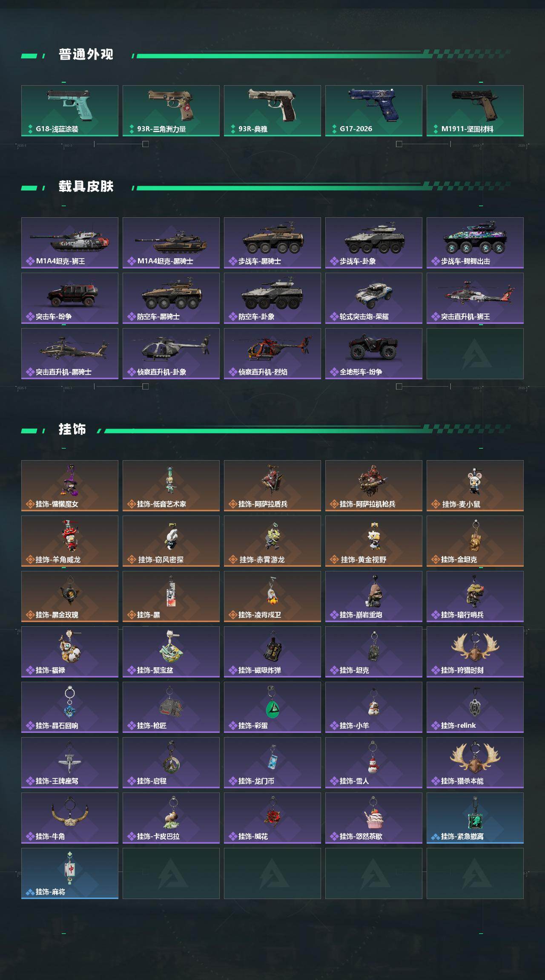Select the 挂饰-黑金玫瑰 charm
Screen dimensions: 545x980
(70, 597)
